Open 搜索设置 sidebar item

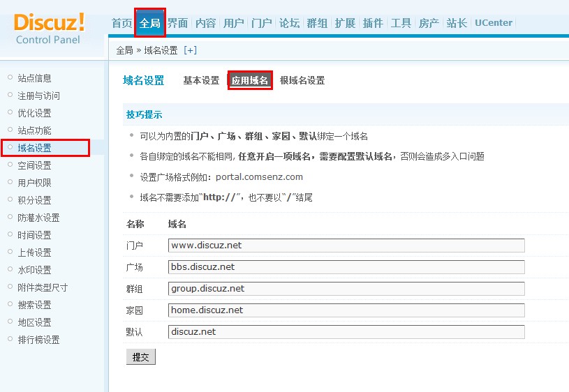click(x=34, y=305)
